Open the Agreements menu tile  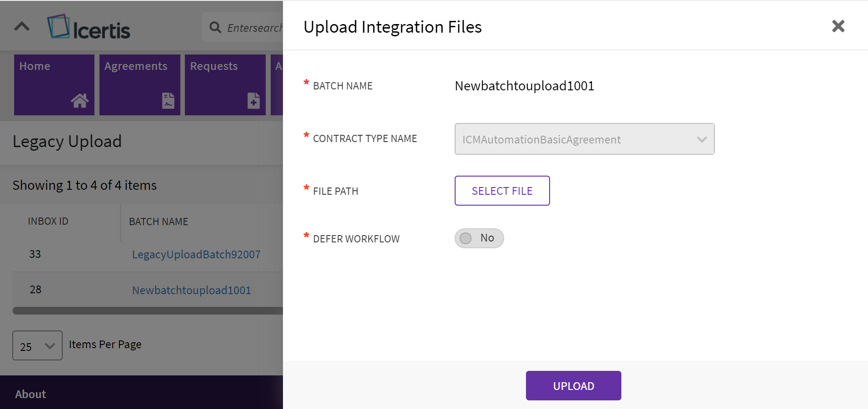coord(139,84)
